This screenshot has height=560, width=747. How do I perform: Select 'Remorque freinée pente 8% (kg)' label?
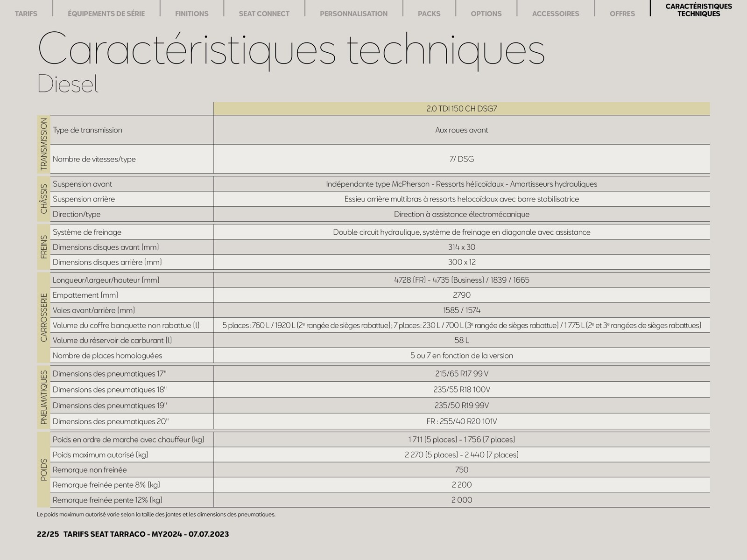pos(106,485)
